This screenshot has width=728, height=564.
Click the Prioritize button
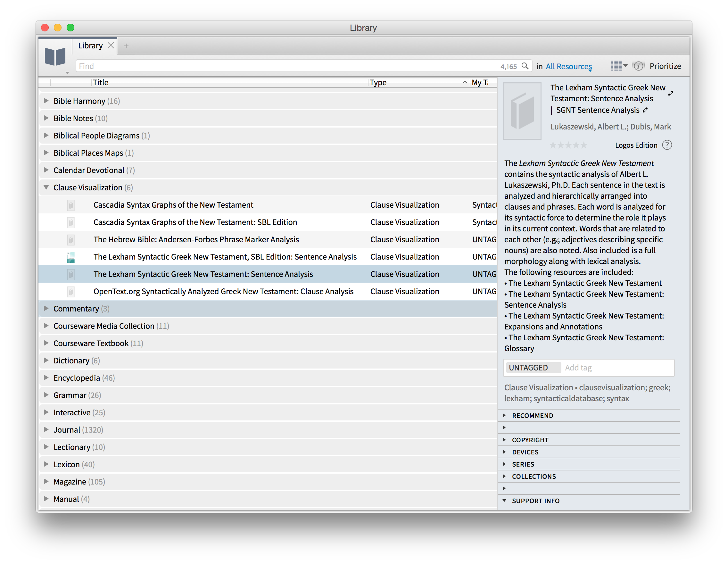click(665, 66)
